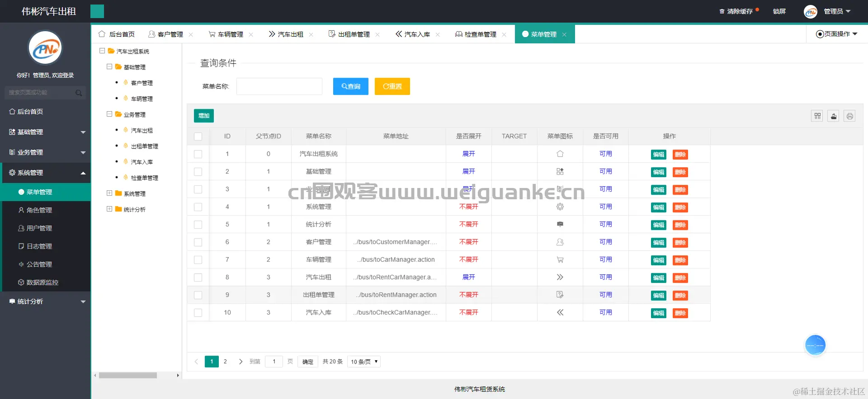The height and width of the screenshot is (399, 868).
Task: Click the 增加 add button
Action: click(x=204, y=116)
